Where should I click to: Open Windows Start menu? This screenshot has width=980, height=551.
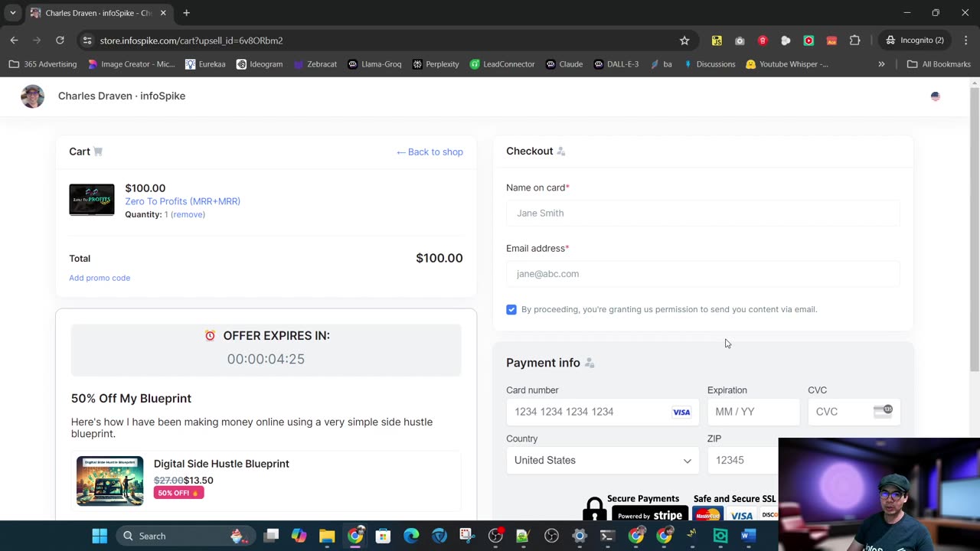[x=100, y=536]
